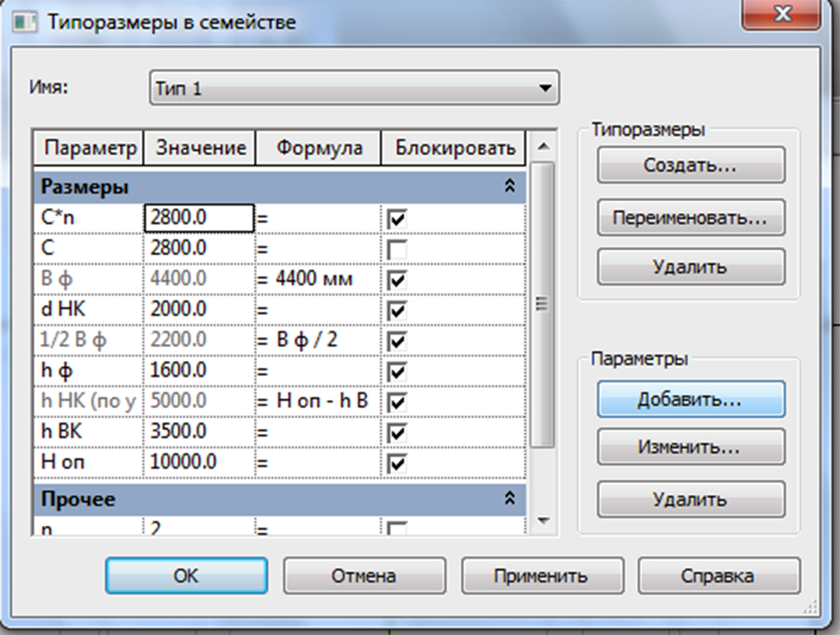This screenshot has width=840, height=635.
Task: Click the value field for h ВК
Action: tap(199, 432)
